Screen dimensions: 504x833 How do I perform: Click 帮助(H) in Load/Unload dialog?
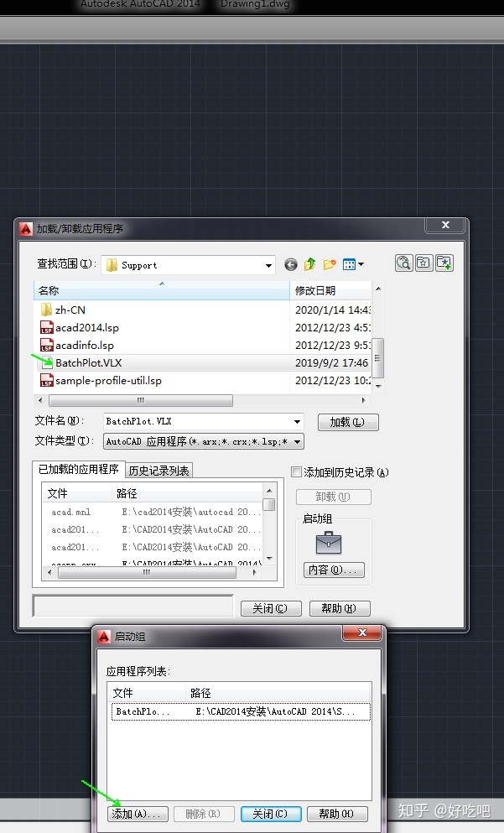pyautogui.click(x=340, y=608)
